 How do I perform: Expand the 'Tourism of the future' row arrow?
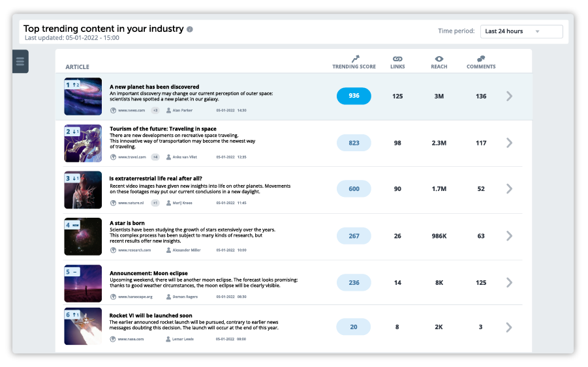[x=510, y=143]
